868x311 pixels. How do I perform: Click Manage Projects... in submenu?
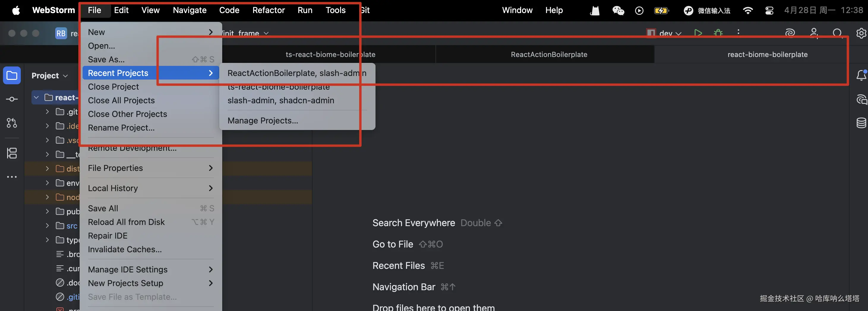[297, 120]
